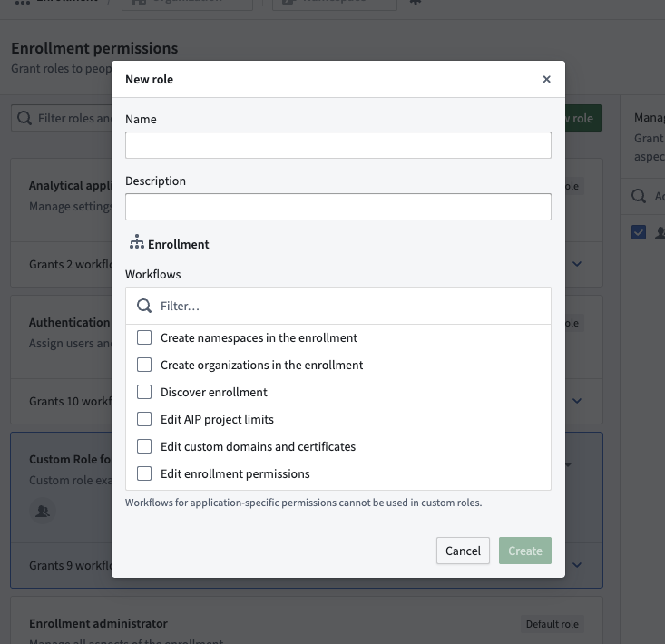Cancel the new role dialog
Image resolution: width=665 pixels, height=644 pixels.
click(463, 551)
